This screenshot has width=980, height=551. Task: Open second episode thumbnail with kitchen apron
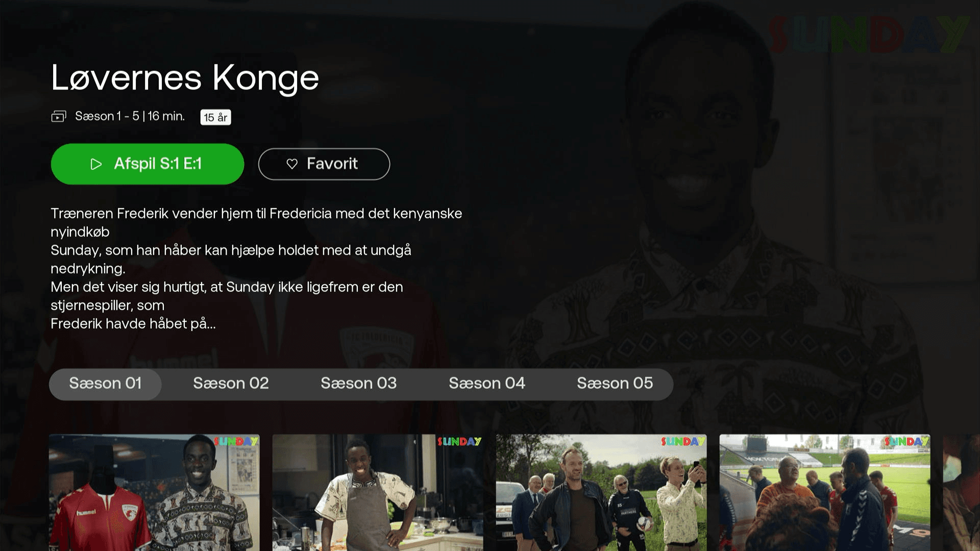tap(378, 492)
